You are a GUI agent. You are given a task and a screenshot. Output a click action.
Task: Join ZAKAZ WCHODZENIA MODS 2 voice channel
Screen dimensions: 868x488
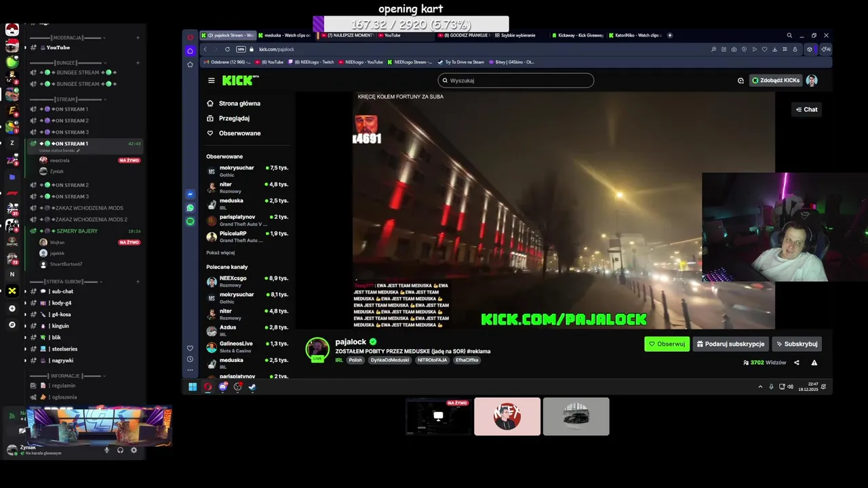[x=85, y=220]
